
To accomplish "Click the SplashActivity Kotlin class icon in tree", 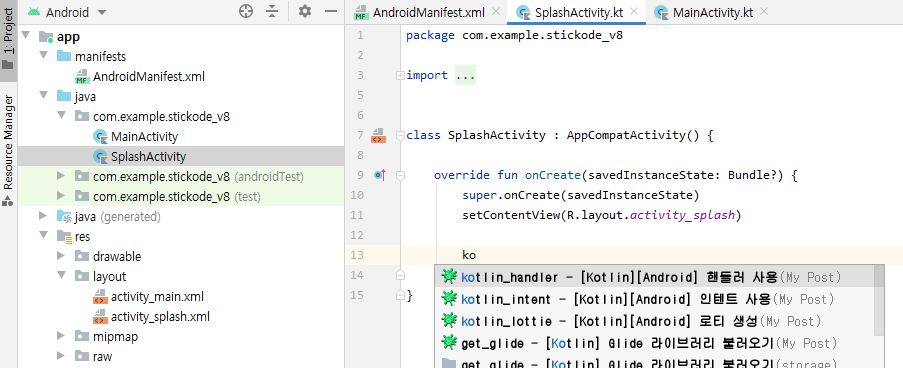I will pos(101,157).
